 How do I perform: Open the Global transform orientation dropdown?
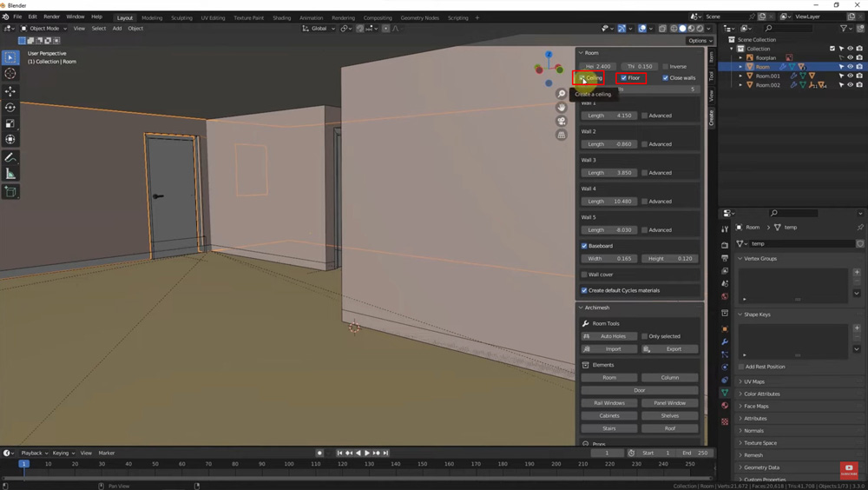click(319, 29)
